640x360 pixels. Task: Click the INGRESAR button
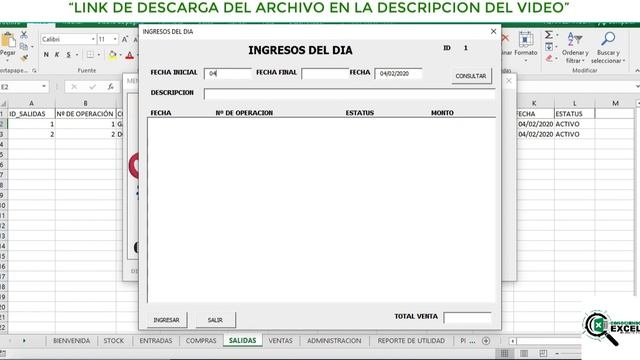click(167, 320)
